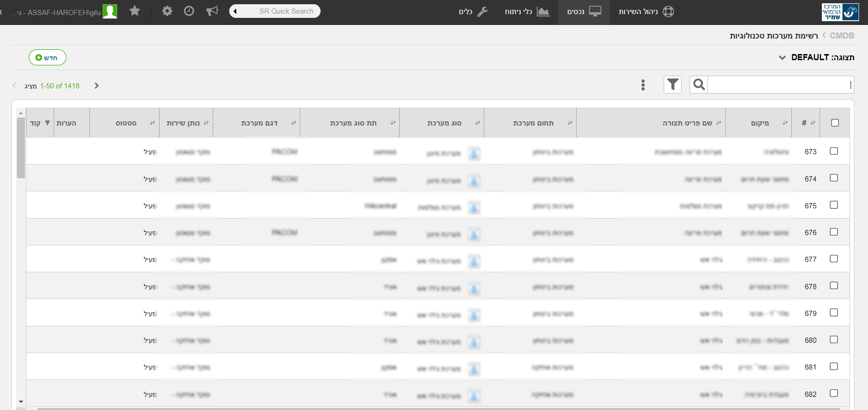The width and height of the screenshot is (868, 410).
Task: Click the נותן שירות column header
Action: (x=183, y=123)
